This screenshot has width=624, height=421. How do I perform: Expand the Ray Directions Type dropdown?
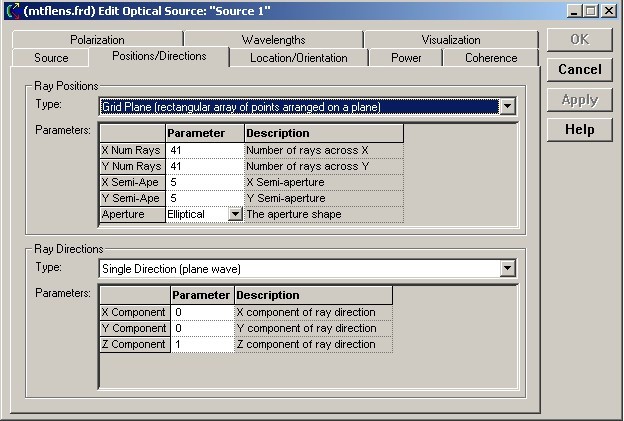(507, 268)
